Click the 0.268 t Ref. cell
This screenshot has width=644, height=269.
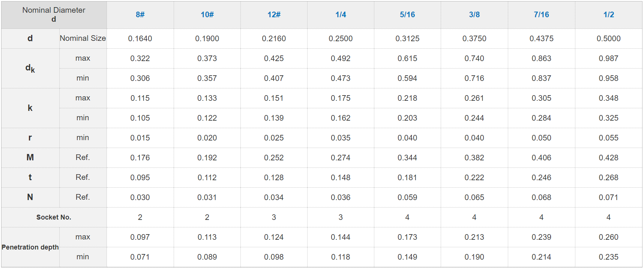[608, 178]
